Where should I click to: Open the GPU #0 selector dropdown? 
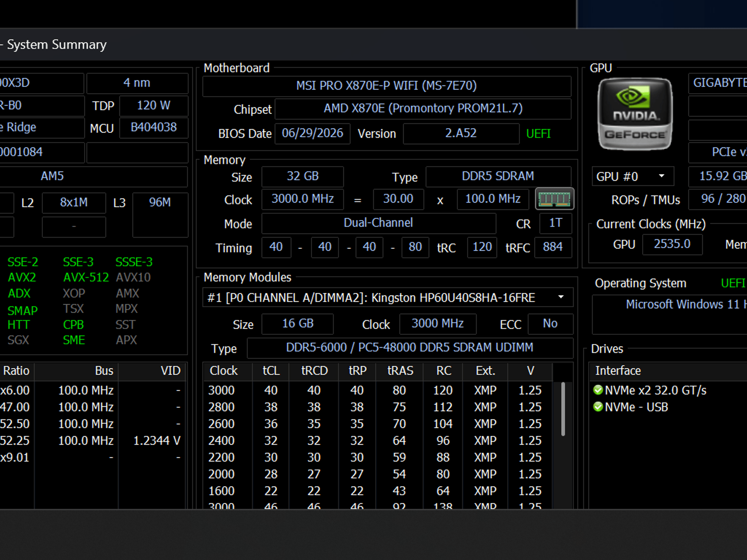coord(633,176)
